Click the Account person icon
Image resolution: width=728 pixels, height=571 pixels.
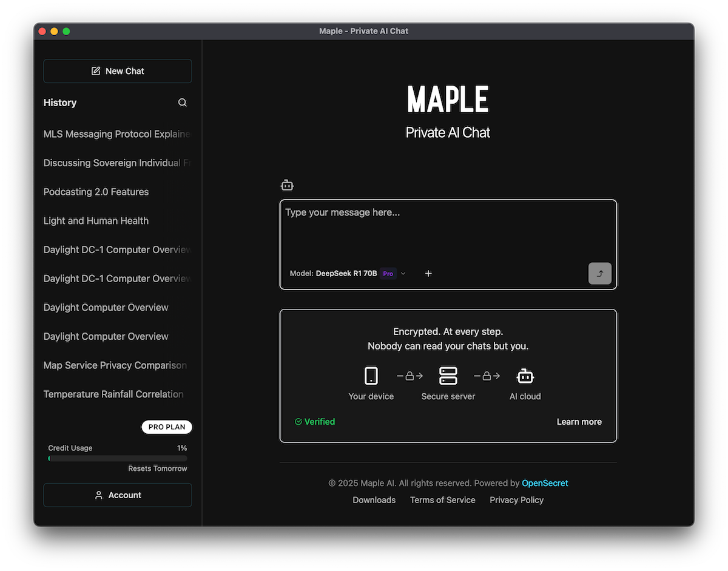[x=99, y=495]
